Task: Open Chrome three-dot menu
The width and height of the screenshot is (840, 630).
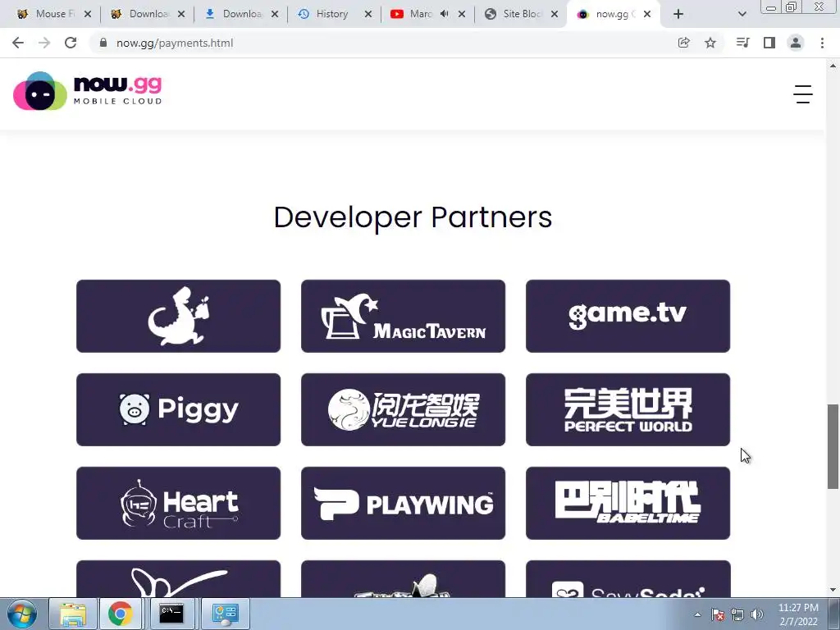Action: click(x=822, y=43)
